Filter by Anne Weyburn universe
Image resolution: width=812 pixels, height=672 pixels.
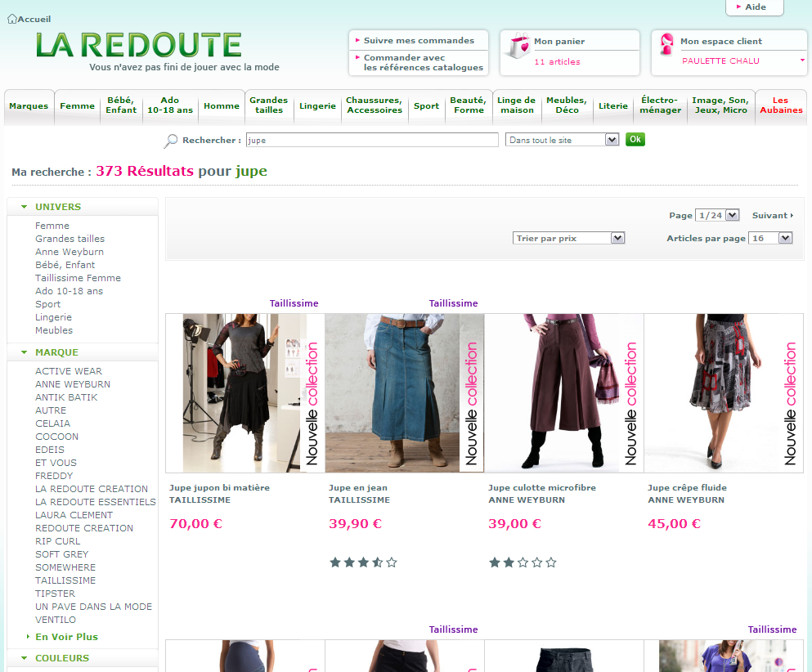point(70,252)
